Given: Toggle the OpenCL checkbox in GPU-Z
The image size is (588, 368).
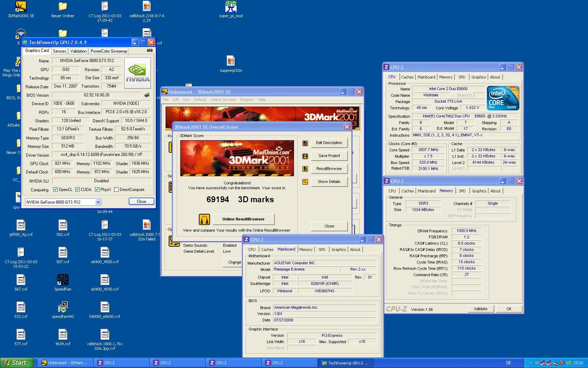Looking at the screenshot, I should [55, 190].
